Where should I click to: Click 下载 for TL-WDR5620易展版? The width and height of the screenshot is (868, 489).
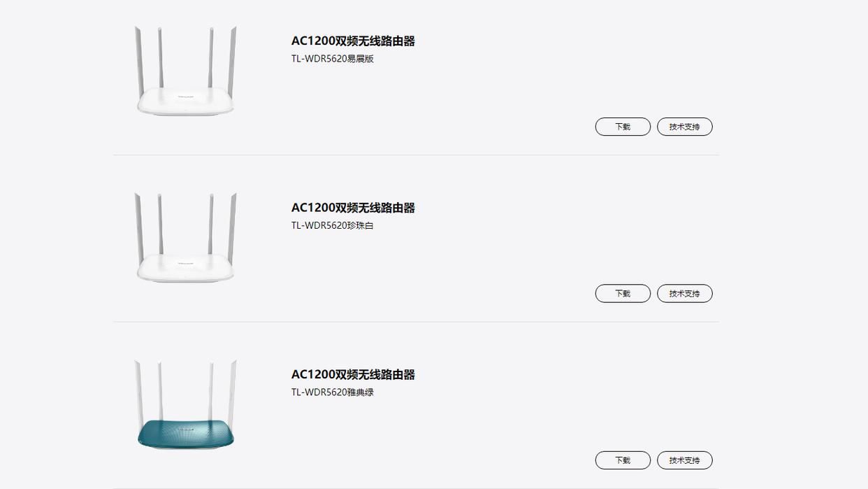[x=623, y=127]
